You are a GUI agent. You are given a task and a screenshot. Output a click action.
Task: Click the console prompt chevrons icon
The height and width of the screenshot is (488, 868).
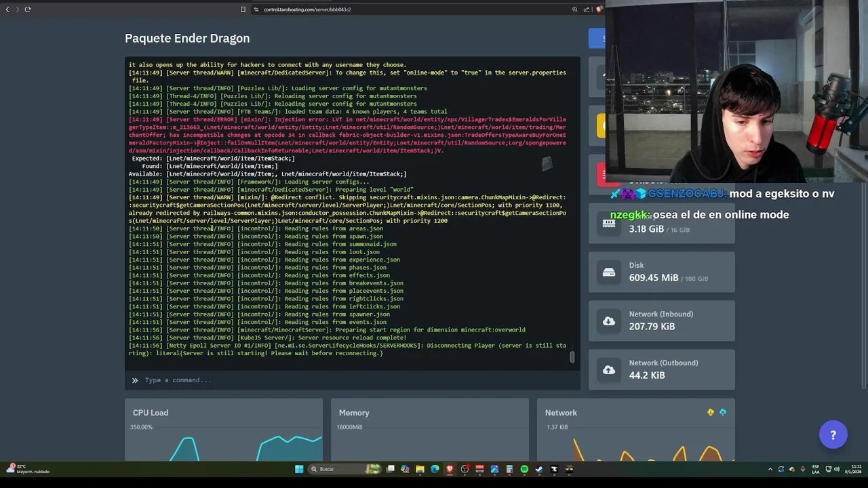[134, 380]
